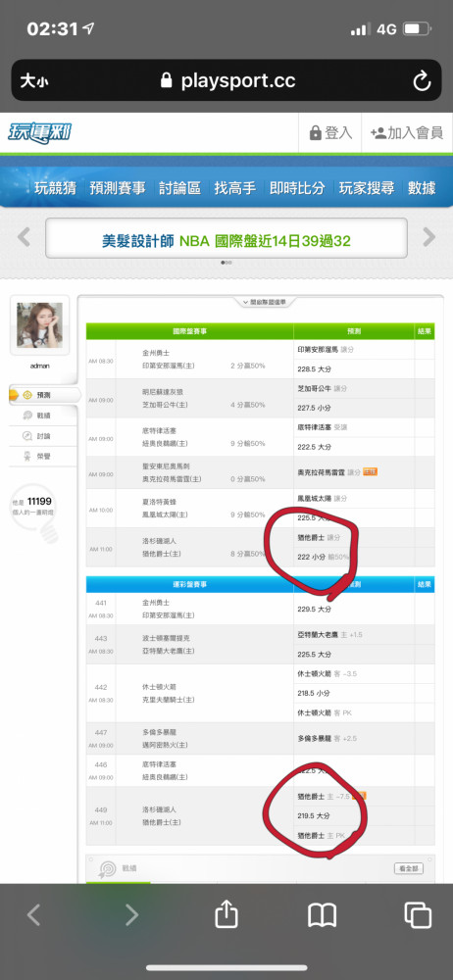Click the 227.5 小分 prediction
The width and height of the screenshot is (453, 980).
[x=314, y=408]
